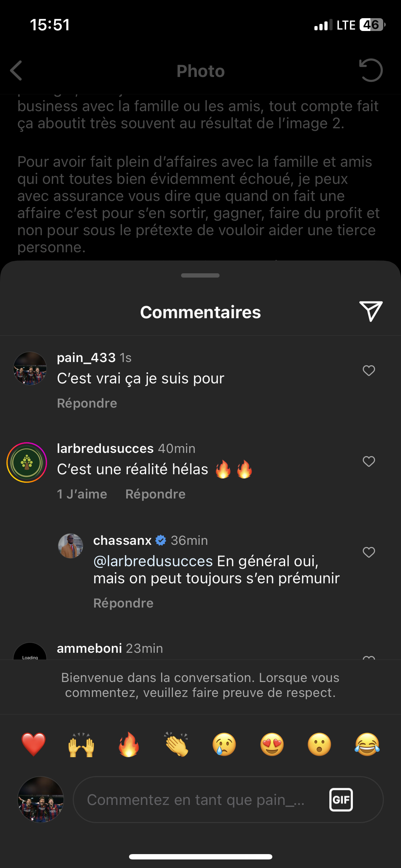Open @larbredusucces mention link
Image resolution: width=401 pixels, height=868 pixels.
click(153, 561)
